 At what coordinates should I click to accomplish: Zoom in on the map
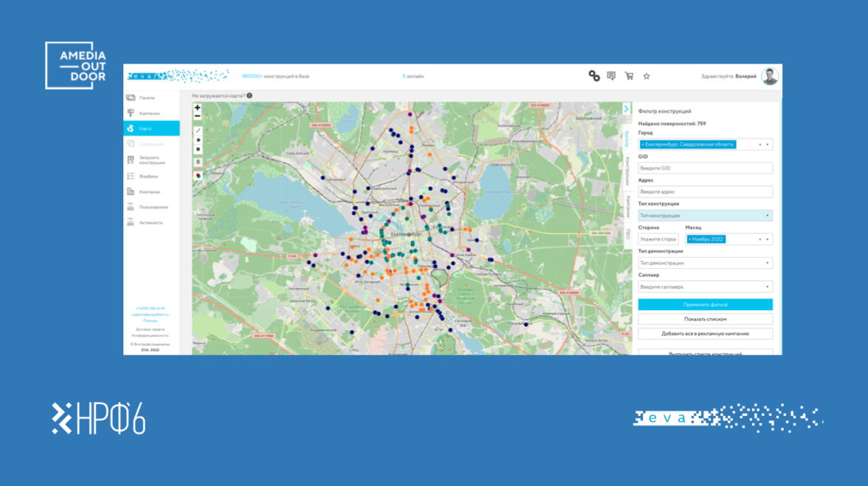(197, 108)
